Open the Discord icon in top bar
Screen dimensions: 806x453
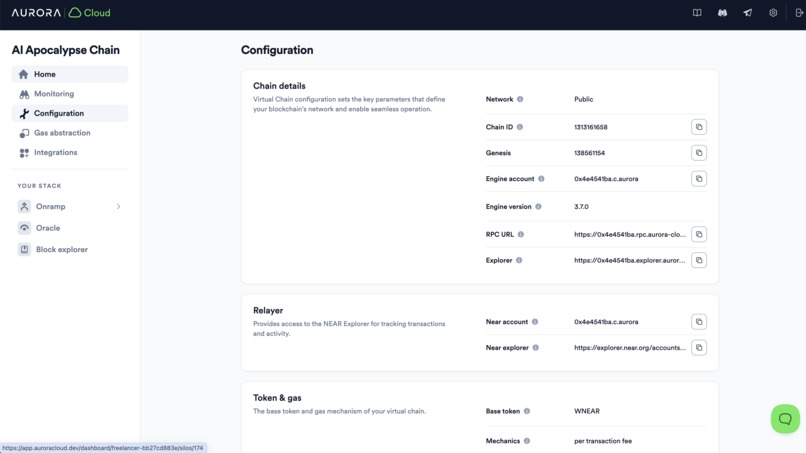tap(722, 13)
